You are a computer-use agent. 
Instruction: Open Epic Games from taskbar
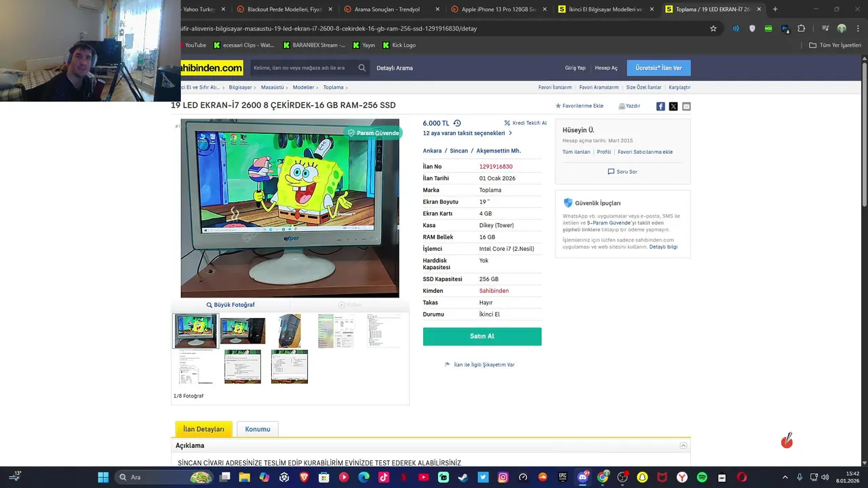tap(563, 477)
